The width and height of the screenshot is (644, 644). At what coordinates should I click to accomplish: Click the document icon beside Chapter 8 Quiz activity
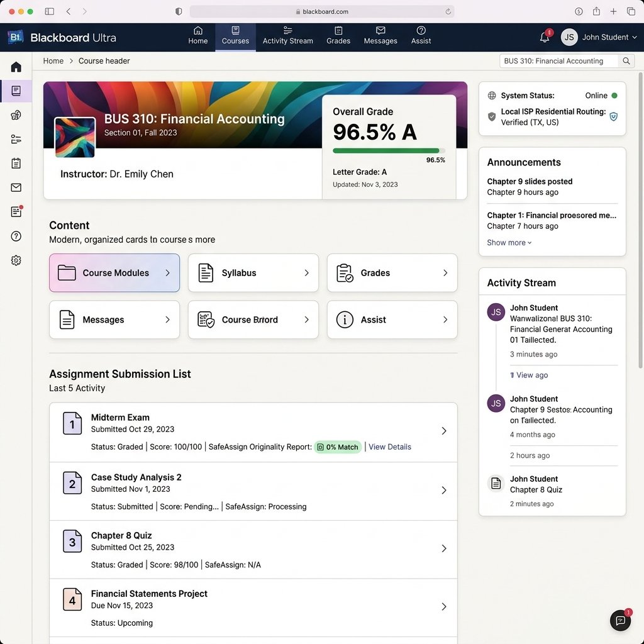click(x=496, y=484)
